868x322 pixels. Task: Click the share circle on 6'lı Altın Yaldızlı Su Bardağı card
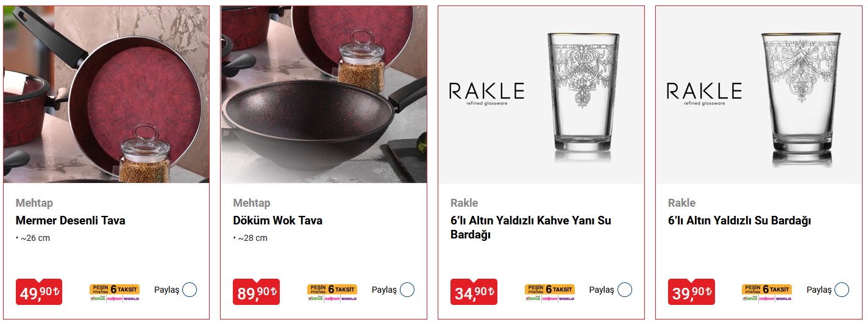842,290
